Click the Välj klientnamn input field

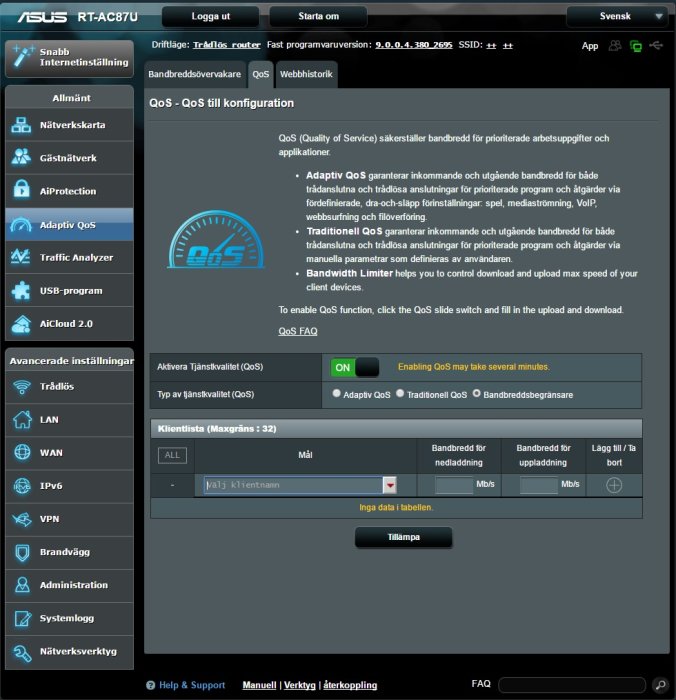coord(293,485)
